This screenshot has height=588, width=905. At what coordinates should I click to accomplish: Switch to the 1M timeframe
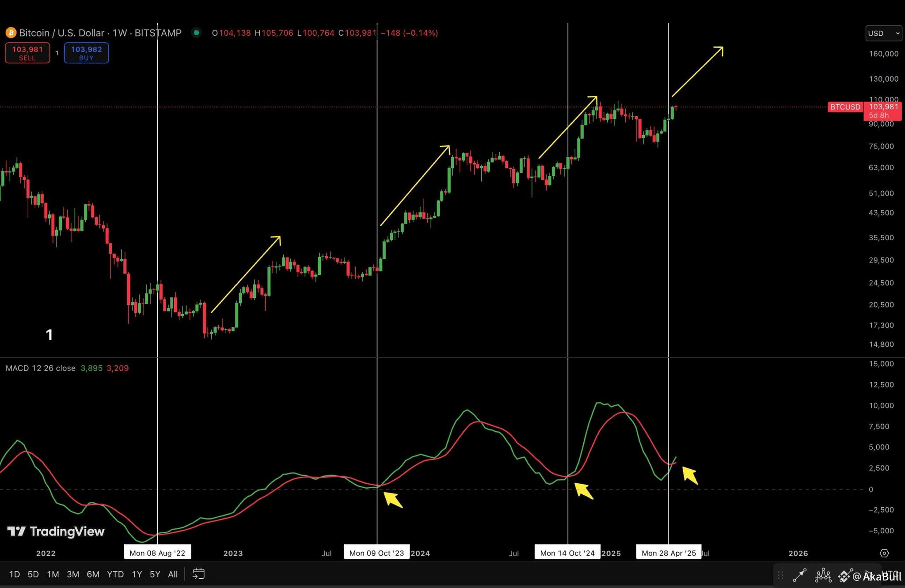click(53, 574)
